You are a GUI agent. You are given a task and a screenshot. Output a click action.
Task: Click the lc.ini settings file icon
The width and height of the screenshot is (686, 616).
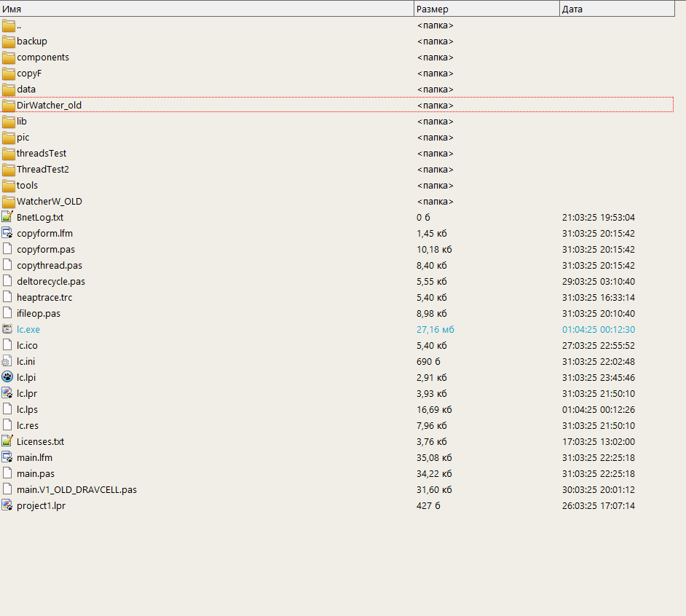click(8, 361)
